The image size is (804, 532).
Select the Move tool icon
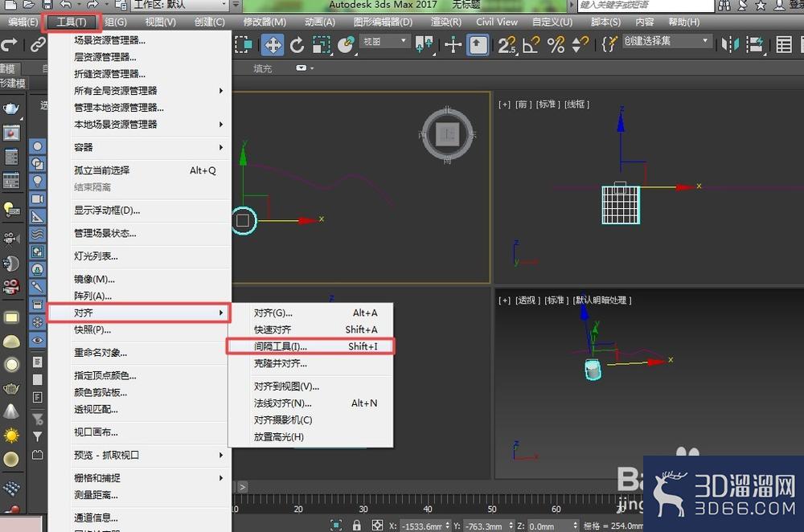click(273, 45)
